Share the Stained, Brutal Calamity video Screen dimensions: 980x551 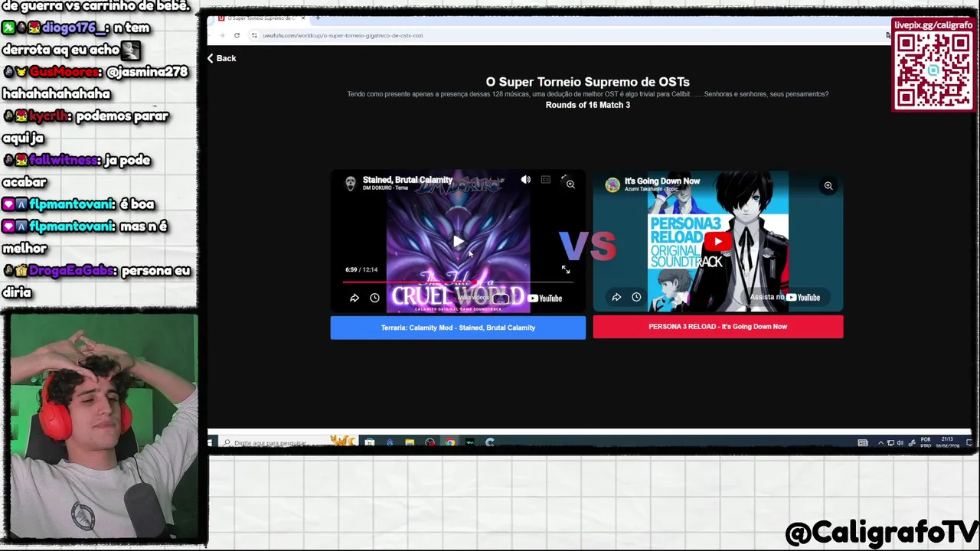[354, 298]
